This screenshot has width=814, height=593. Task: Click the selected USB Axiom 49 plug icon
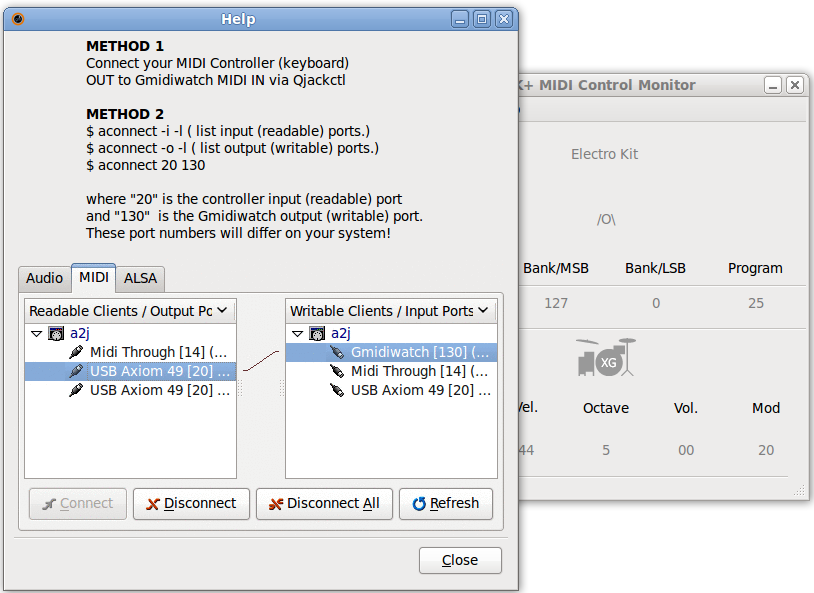76,371
